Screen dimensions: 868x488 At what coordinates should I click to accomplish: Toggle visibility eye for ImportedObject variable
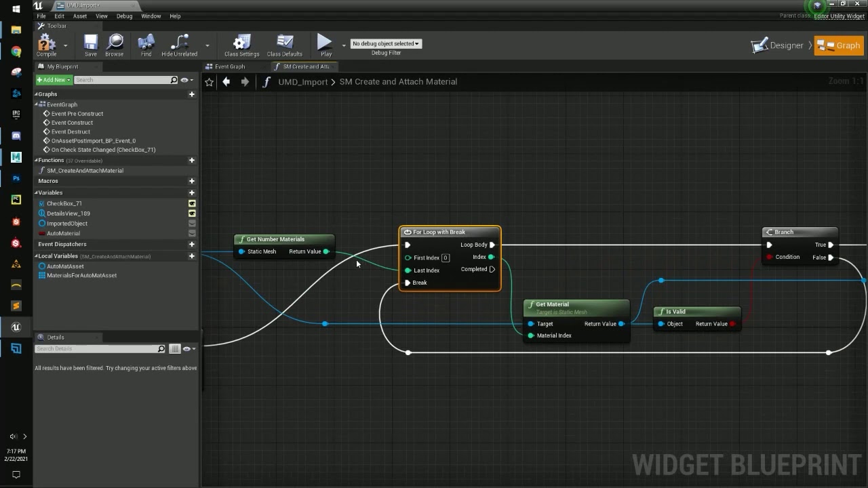click(x=192, y=223)
